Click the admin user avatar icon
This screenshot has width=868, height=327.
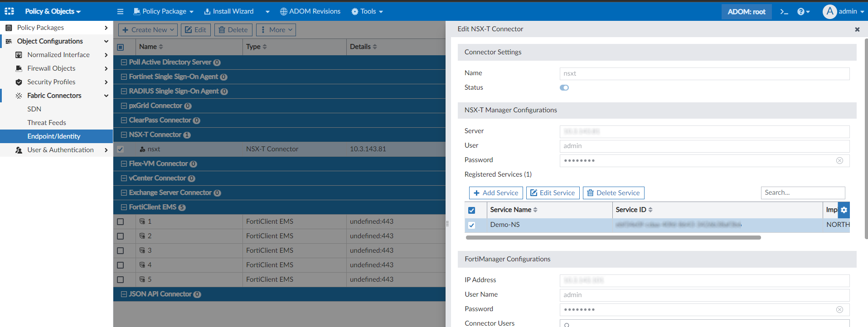[x=829, y=12]
